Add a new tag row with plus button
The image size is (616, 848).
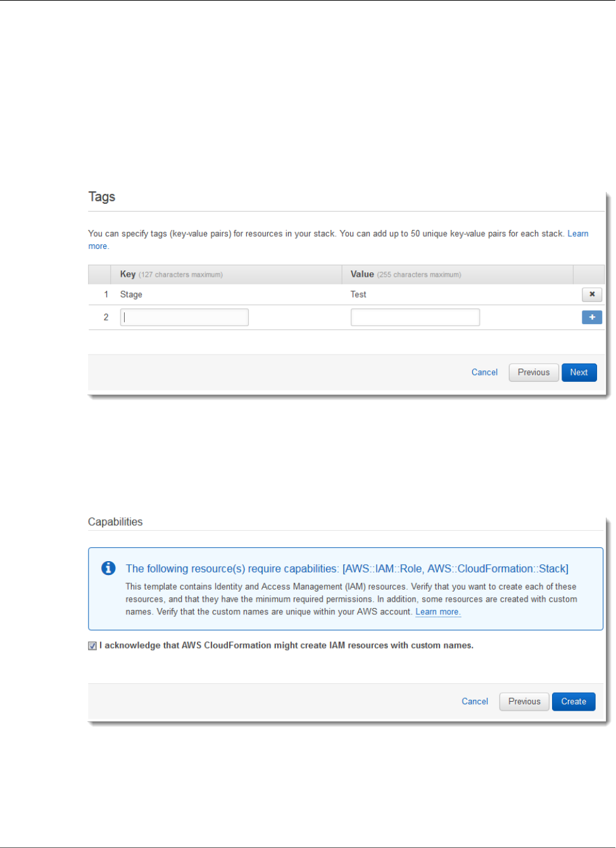tap(592, 317)
